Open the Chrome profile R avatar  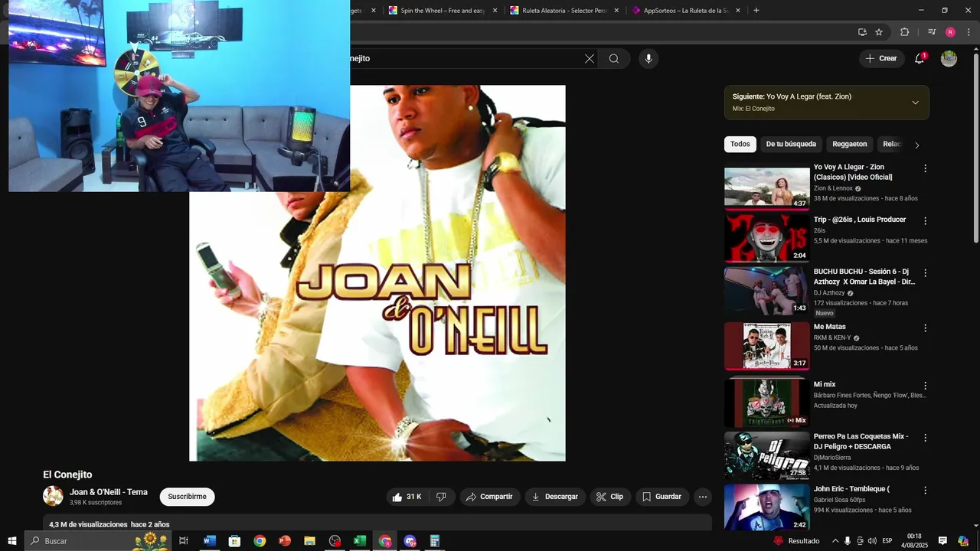[x=950, y=32]
